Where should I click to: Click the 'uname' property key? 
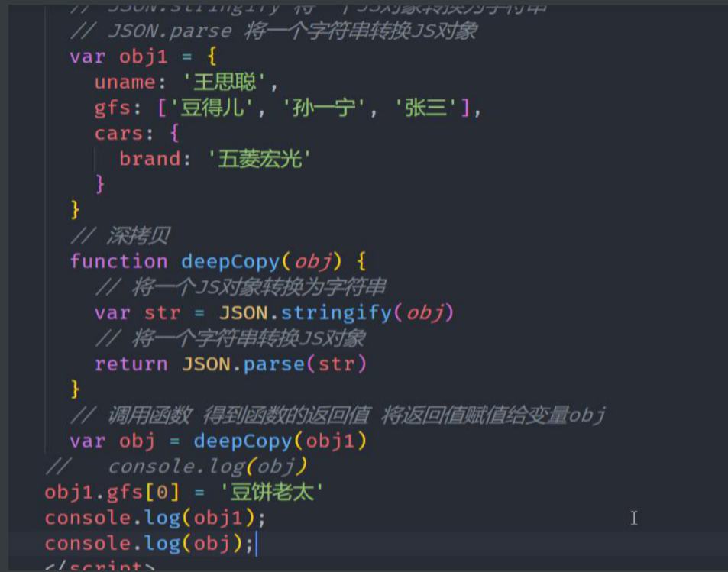coord(125,82)
